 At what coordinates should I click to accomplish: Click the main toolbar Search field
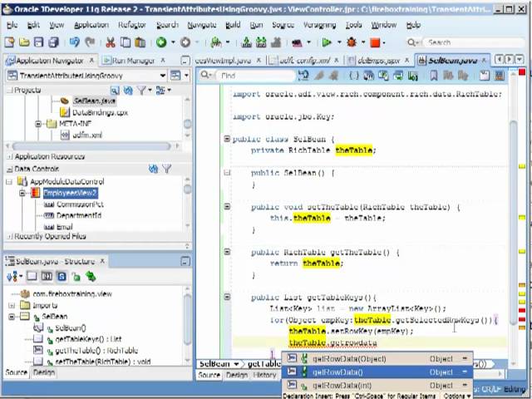pyautogui.click(x=474, y=42)
